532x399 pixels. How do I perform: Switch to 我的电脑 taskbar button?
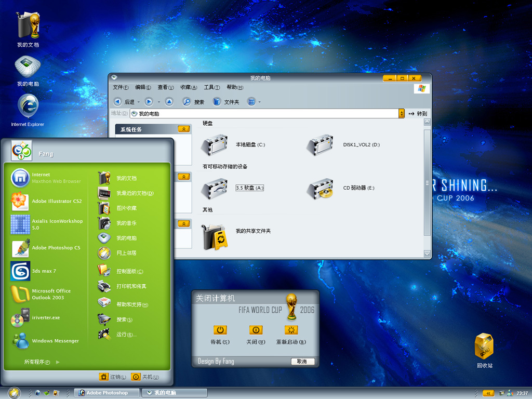pos(175,393)
